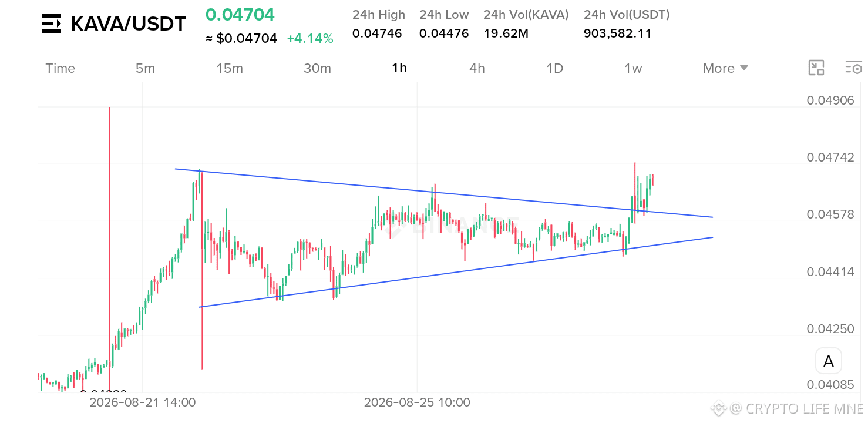Click the 0.04578 price axis label
868x423 pixels.
[x=830, y=214]
